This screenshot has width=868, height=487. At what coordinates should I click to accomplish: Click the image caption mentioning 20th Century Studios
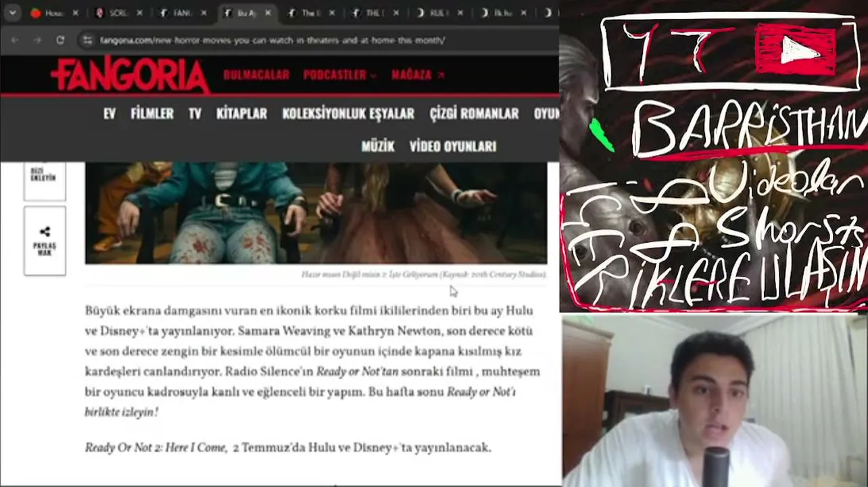click(424, 275)
